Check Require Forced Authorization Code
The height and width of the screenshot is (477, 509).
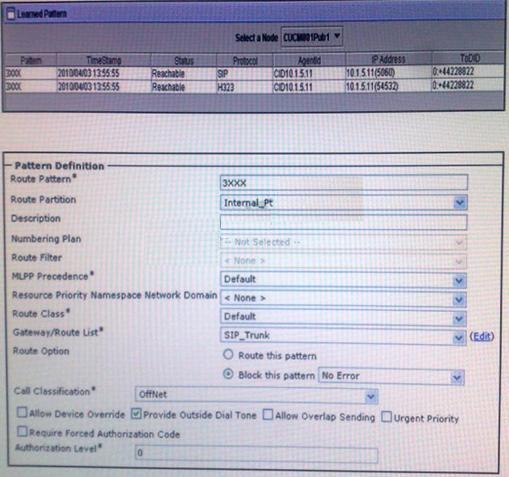(x=22, y=432)
